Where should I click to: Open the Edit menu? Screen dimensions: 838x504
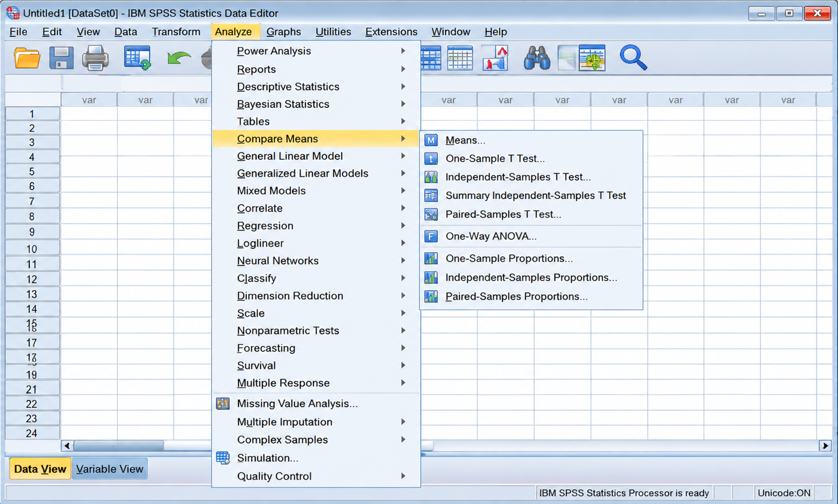pyautogui.click(x=52, y=32)
